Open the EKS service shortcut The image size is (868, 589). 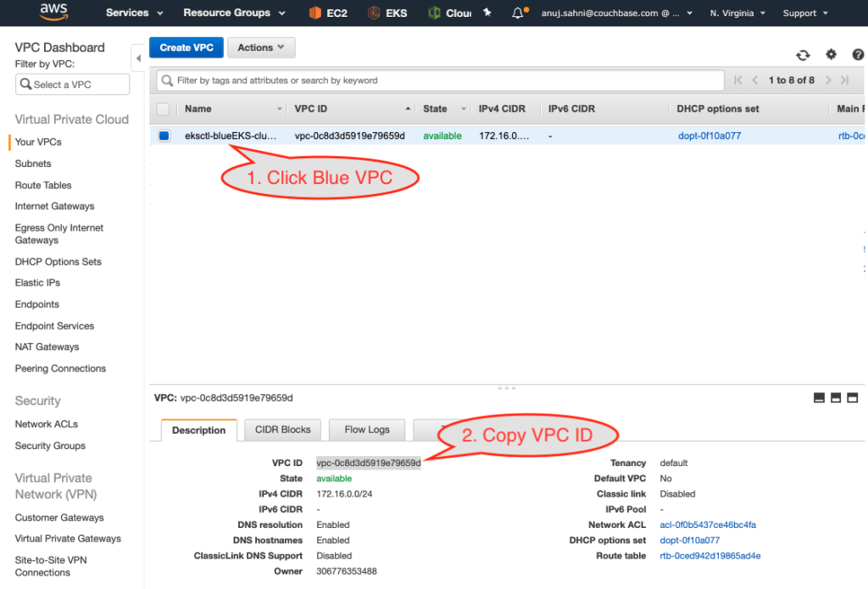click(387, 13)
